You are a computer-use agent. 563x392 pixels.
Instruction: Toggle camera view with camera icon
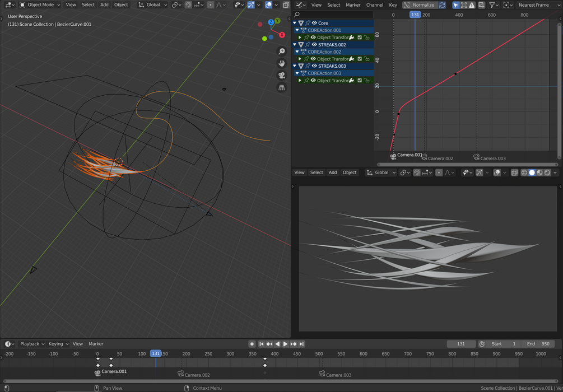pos(282,76)
